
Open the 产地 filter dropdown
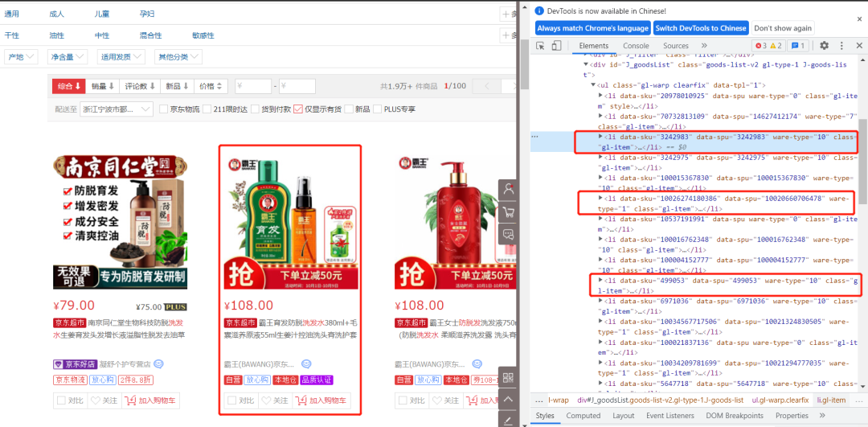tap(20, 56)
